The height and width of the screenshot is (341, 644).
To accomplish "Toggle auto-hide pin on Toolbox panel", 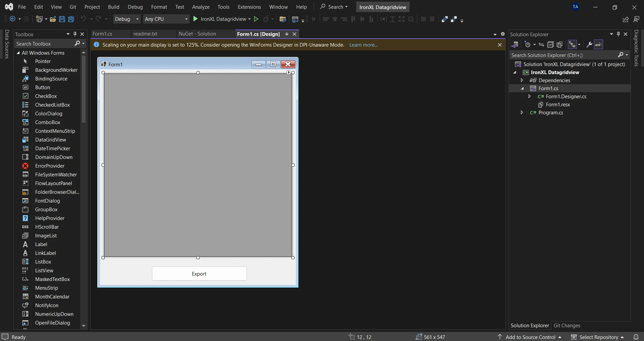I will tap(75, 34).
